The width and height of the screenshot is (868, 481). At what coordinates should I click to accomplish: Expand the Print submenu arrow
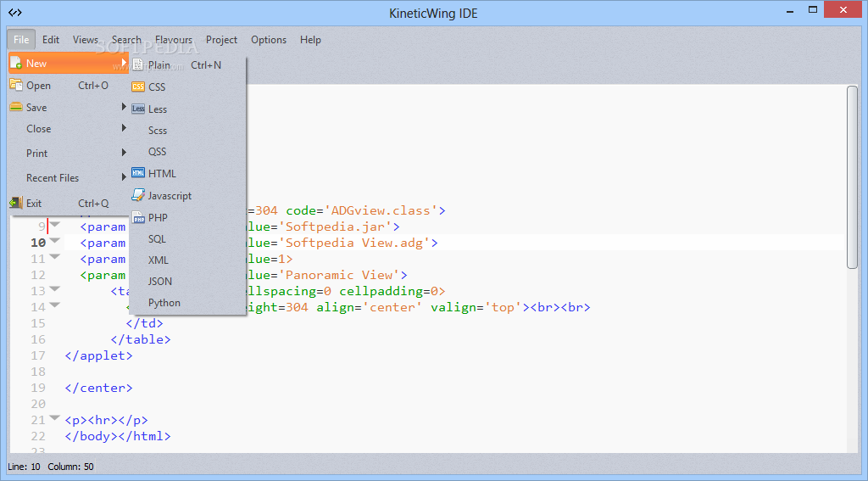[x=124, y=153]
